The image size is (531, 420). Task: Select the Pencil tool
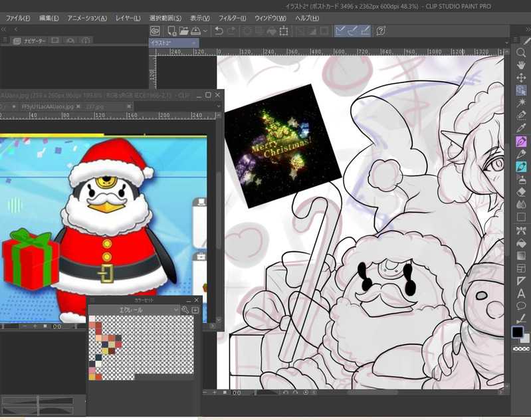[521, 154]
